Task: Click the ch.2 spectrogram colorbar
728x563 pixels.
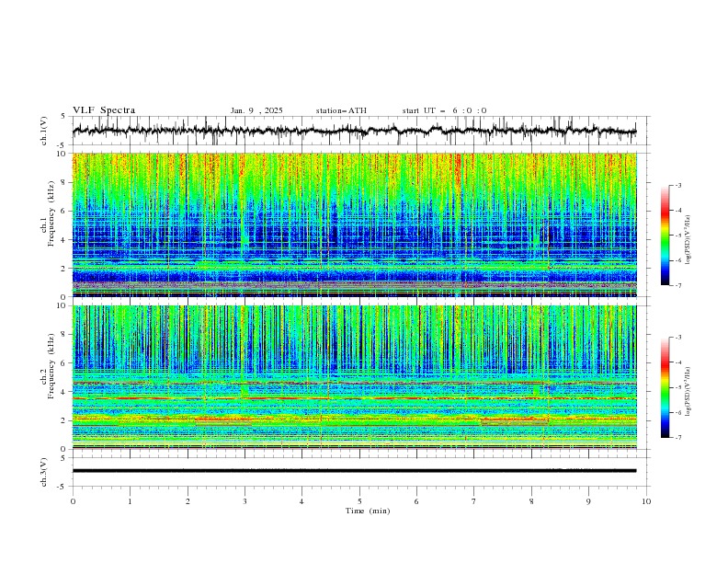Action: 665,387
